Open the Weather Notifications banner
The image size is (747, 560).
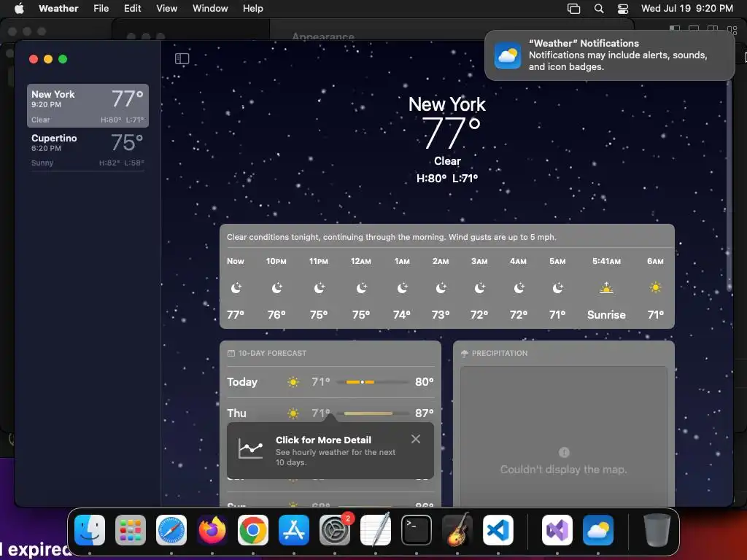[x=609, y=55]
